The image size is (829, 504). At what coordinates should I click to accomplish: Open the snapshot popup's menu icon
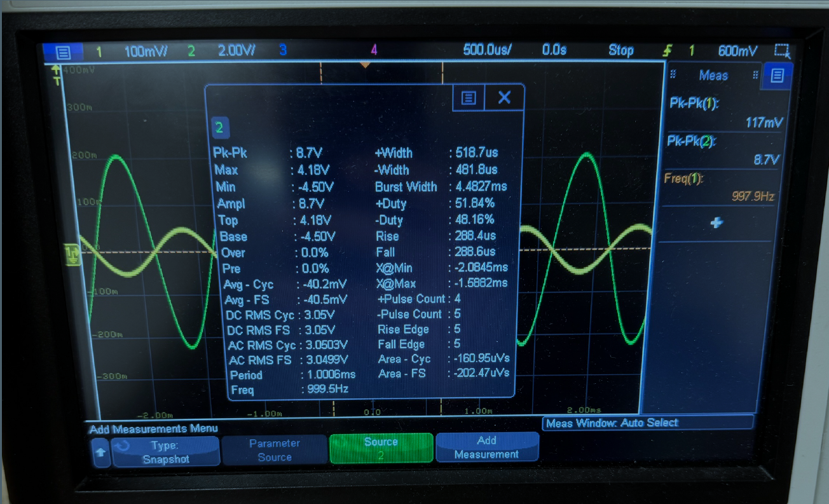pos(469,97)
